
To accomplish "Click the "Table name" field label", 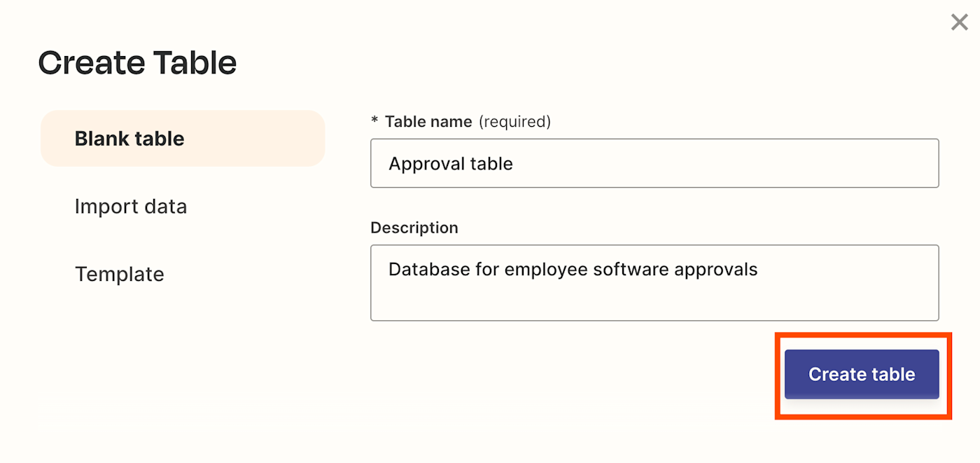I will click(428, 122).
